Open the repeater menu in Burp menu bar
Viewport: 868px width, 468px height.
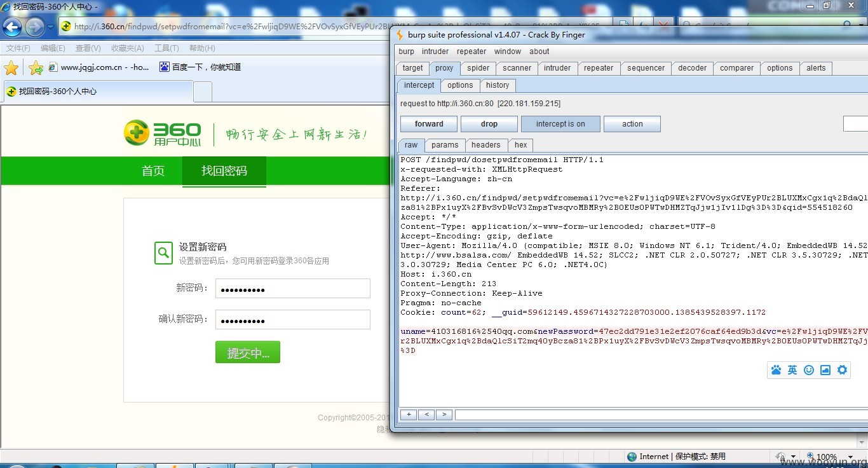point(471,52)
